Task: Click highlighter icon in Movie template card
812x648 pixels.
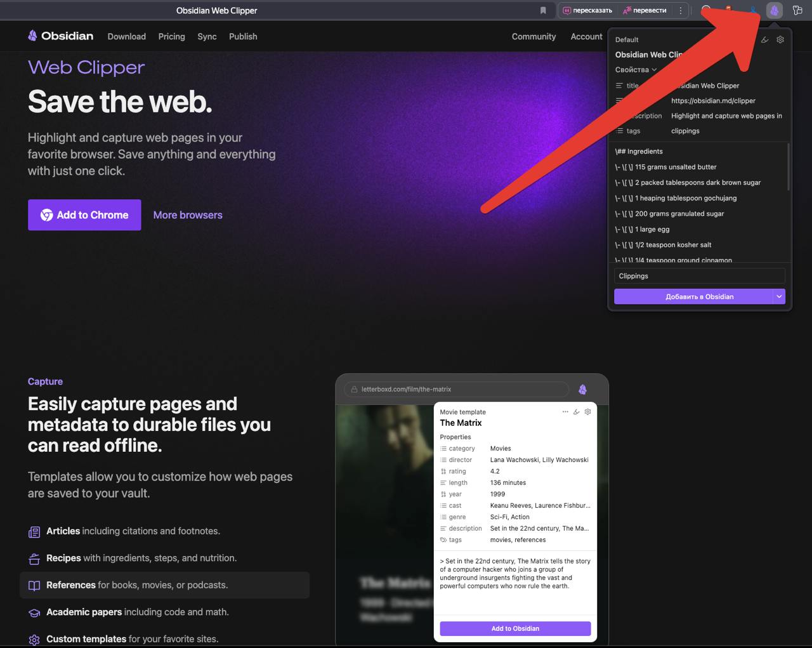Action: point(577,412)
